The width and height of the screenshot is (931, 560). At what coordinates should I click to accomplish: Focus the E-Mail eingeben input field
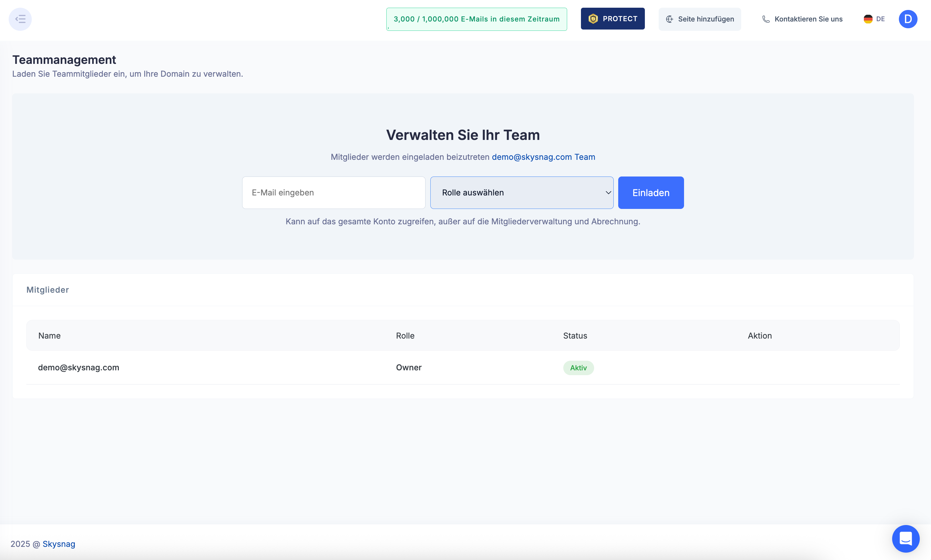(333, 193)
